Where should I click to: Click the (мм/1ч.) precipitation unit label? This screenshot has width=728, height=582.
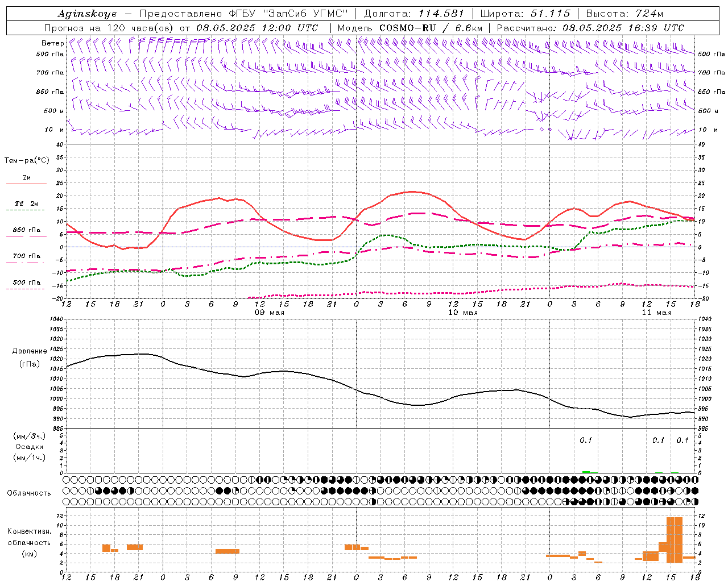29,458
